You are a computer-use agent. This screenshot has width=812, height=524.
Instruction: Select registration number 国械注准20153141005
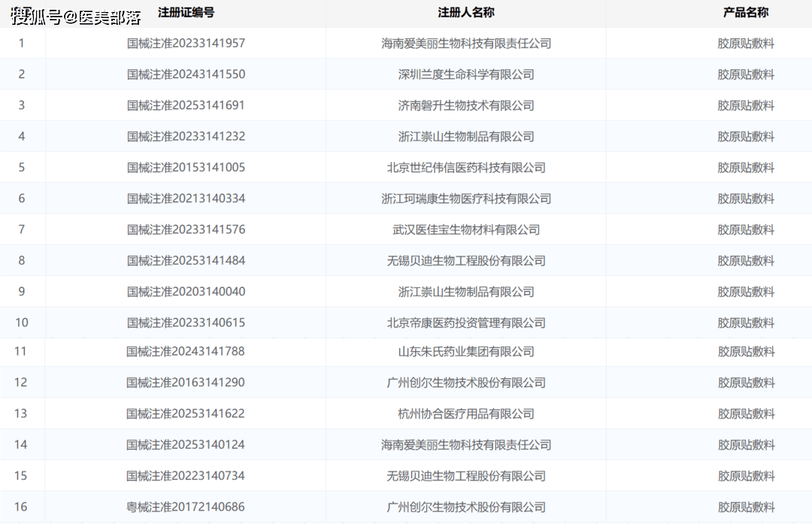[x=186, y=167]
